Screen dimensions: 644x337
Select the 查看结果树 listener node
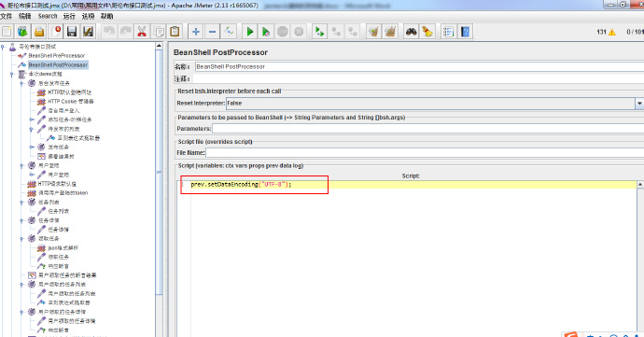pyautogui.click(x=61, y=157)
